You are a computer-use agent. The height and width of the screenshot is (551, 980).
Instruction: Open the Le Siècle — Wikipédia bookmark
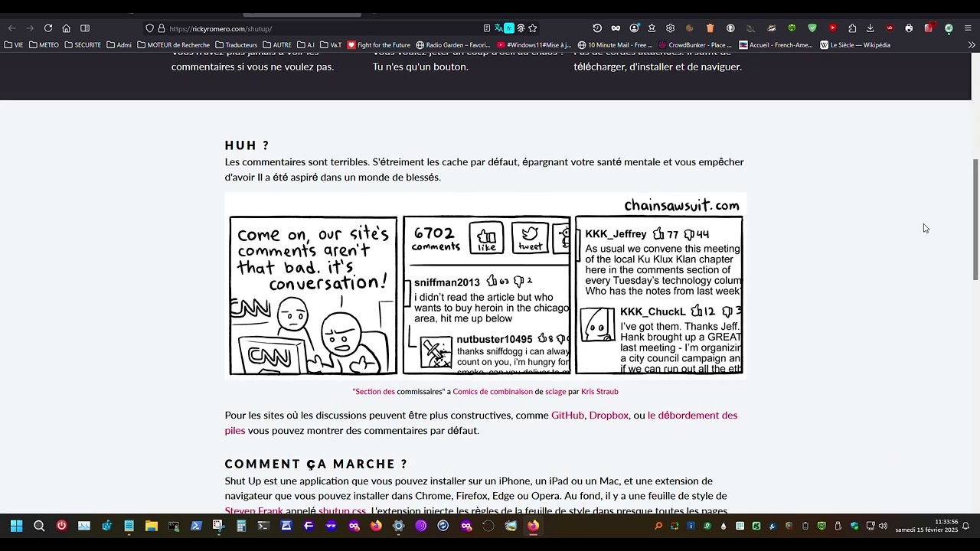pos(855,45)
